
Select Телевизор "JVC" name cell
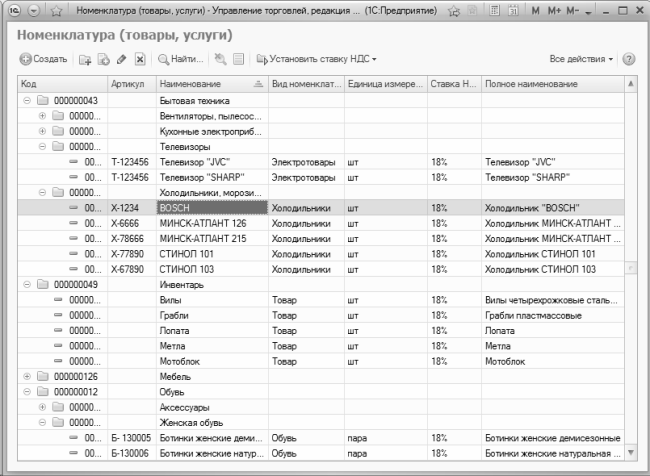tap(212, 162)
